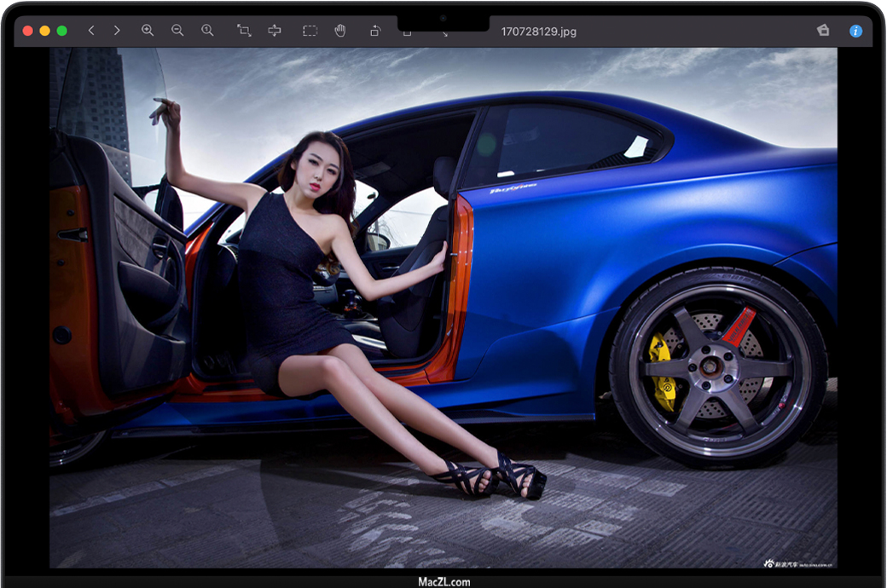Zoom out of the photo

177,31
